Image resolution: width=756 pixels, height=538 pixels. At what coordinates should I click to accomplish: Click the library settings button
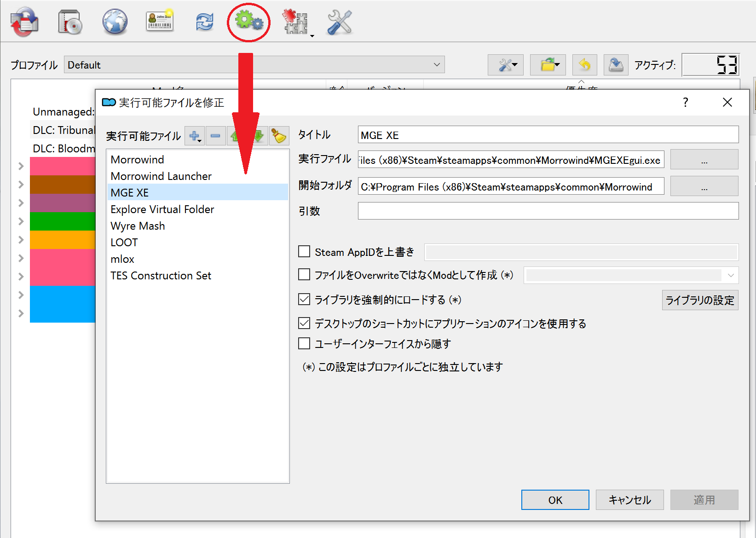699,300
